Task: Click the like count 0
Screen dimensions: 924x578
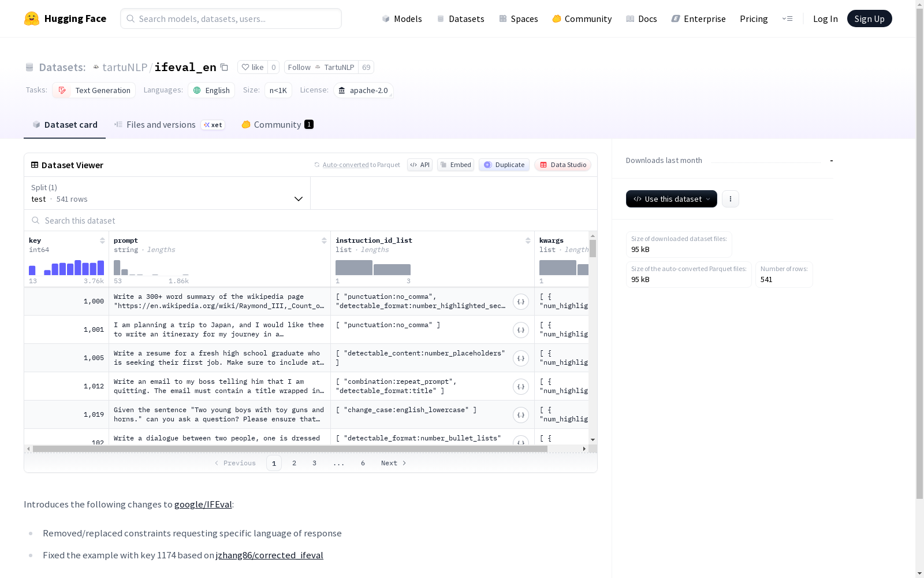Action: [274, 67]
